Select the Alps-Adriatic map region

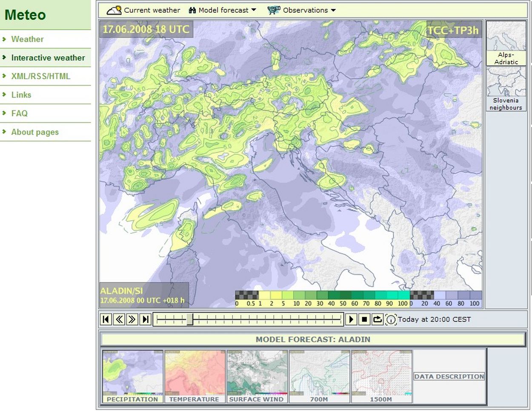(x=506, y=43)
